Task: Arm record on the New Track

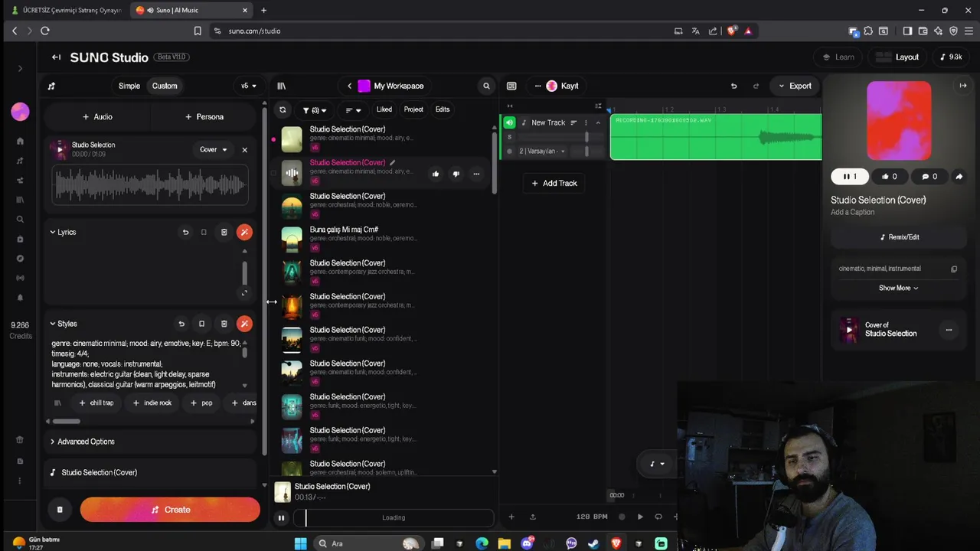Action: point(510,152)
